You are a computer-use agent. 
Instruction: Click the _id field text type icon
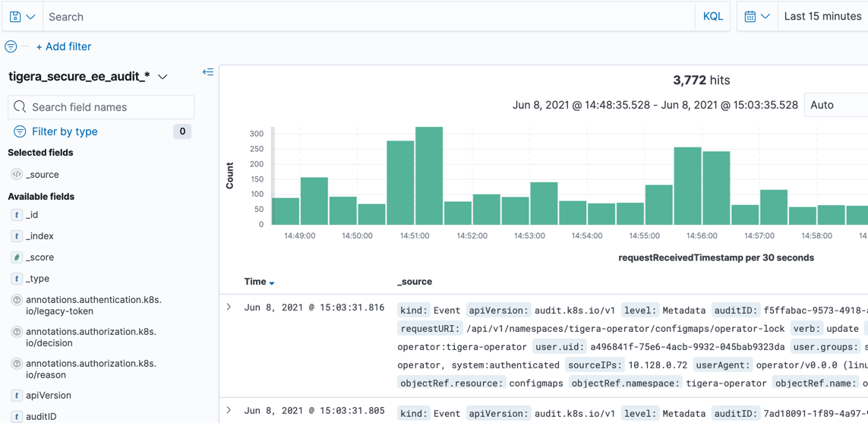pos(17,215)
